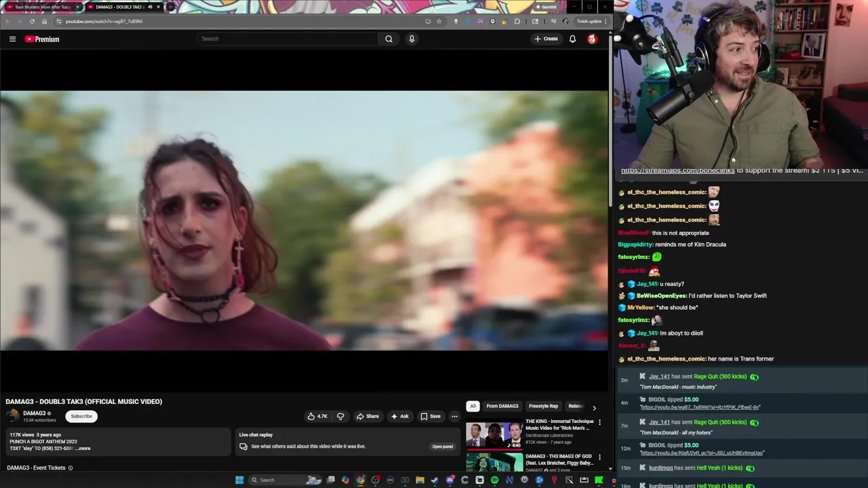Click BIGOIL tip youtu.be/eg87 link
The height and width of the screenshot is (488, 868).
coord(700,407)
